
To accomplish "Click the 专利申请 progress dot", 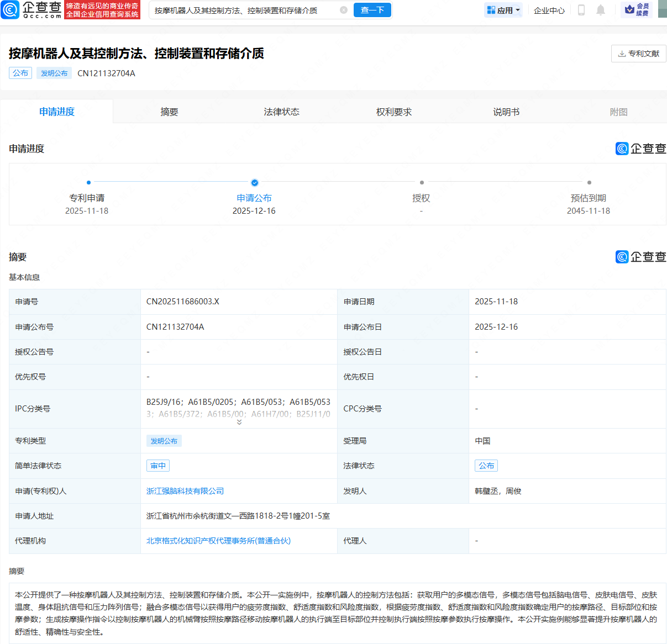I will click(x=88, y=182).
